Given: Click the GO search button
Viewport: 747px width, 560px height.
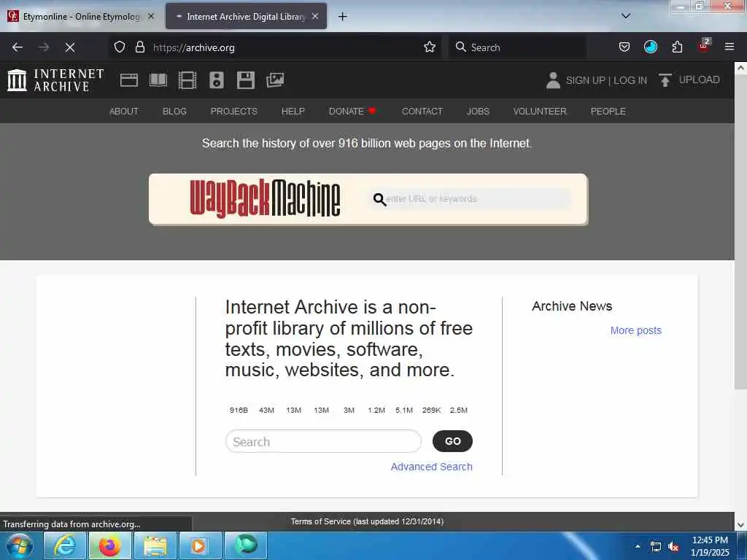Looking at the screenshot, I should 452,441.
